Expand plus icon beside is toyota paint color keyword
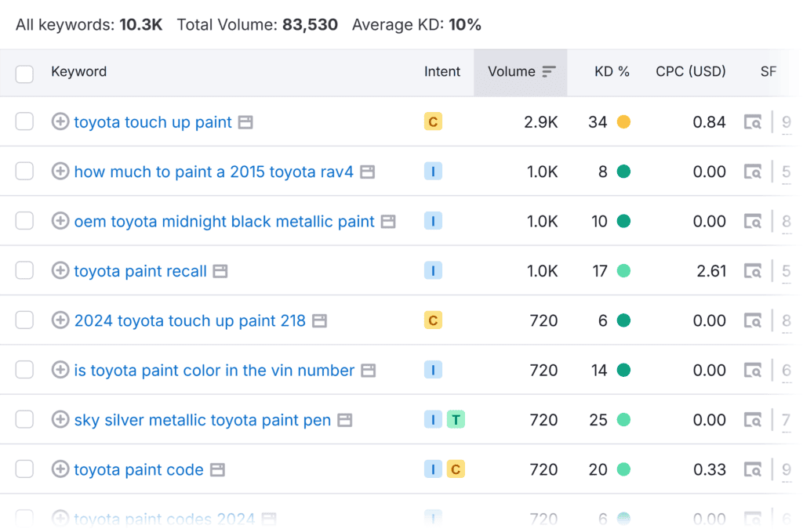The height and width of the screenshot is (532, 803). pyautogui.click(x=60, y=371)
